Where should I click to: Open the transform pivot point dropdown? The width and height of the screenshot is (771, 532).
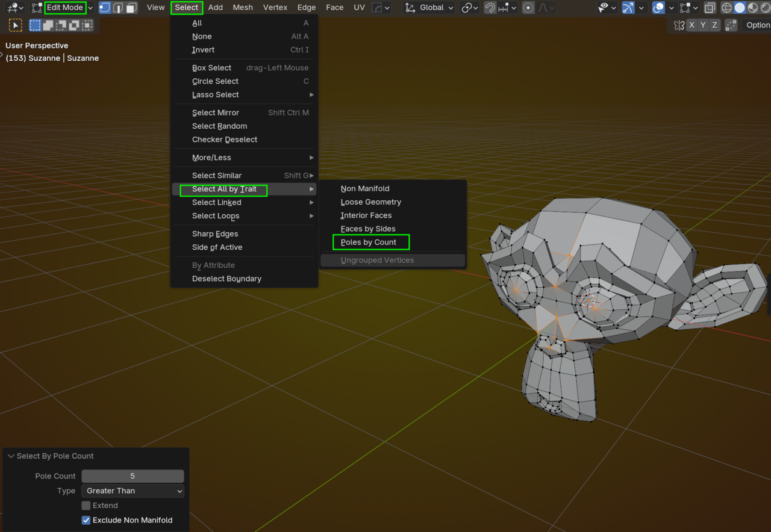469,8
